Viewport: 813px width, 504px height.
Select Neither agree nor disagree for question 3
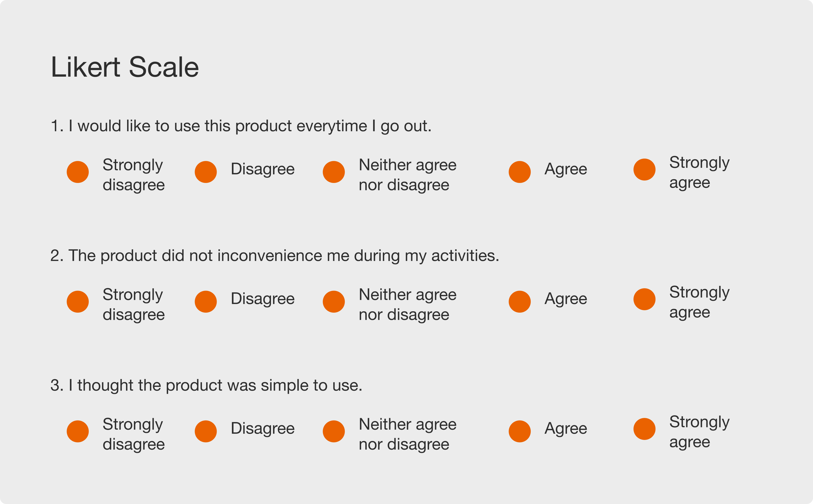point(334,431)
